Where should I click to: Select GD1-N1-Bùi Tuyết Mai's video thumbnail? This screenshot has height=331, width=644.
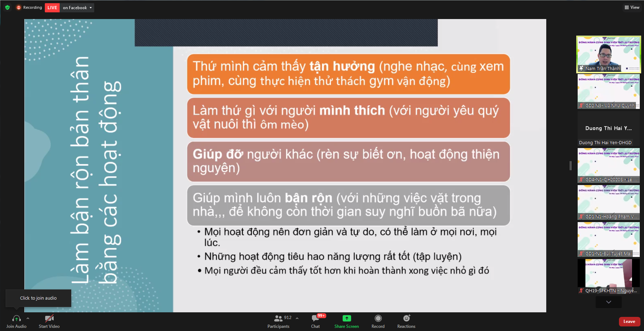point(608,239)
